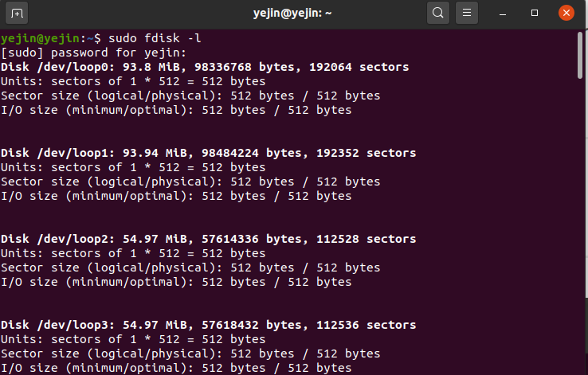Open the hamburger menu
The width and height of the screenshot is (588, 375).
point(467,13)
